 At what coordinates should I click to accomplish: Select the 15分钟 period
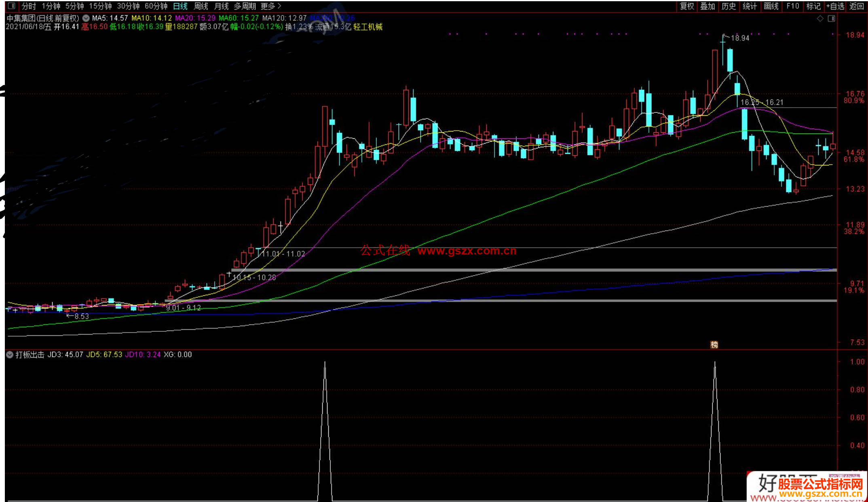point(100,6)
